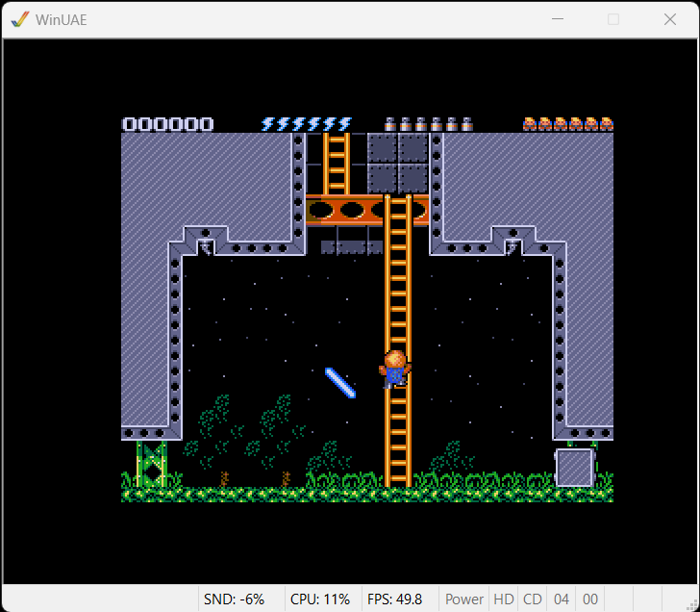Click the leftmost bullet ammo icon
Viewport: 700px width, 612px height.
click(x=390, y=124)
